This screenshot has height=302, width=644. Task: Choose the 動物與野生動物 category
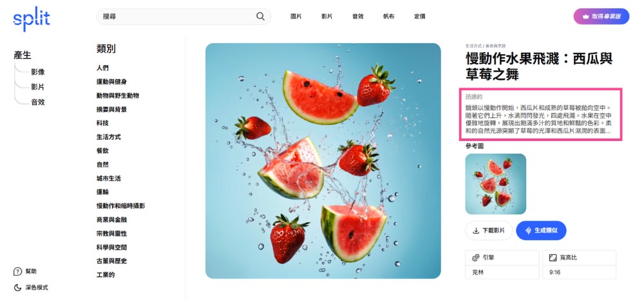[x=118, y=95]
